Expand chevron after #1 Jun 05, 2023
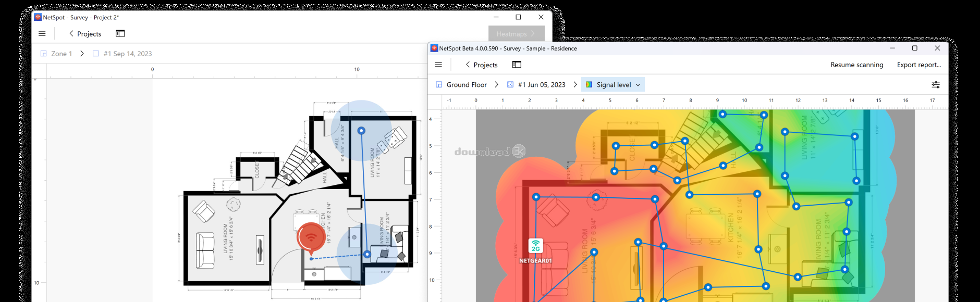Image resolution: width=980 pixels, height=302 pixels. (x=575, y=85)
